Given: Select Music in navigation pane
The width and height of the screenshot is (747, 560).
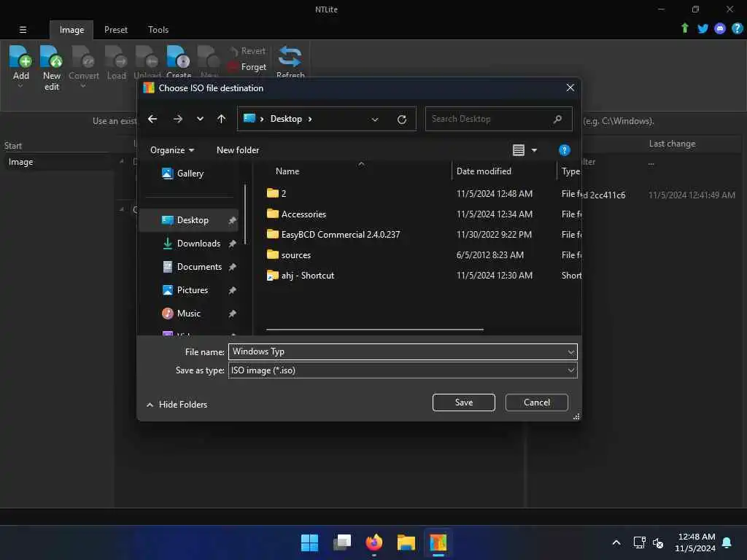Looking at the screenshot, I should pyautogui.click(x=189, y=314).
